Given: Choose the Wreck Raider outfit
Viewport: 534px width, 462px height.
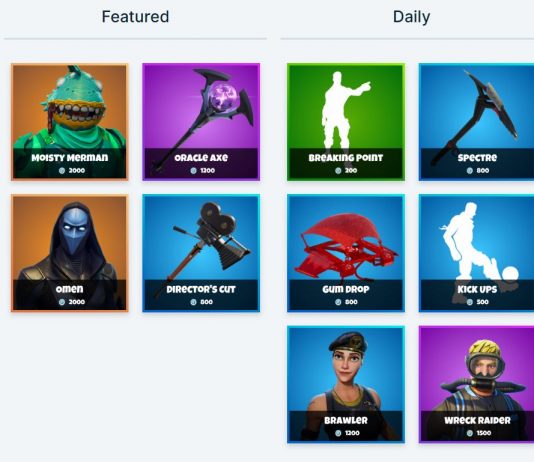Looking at the screenshot, I should pos(476,385).
